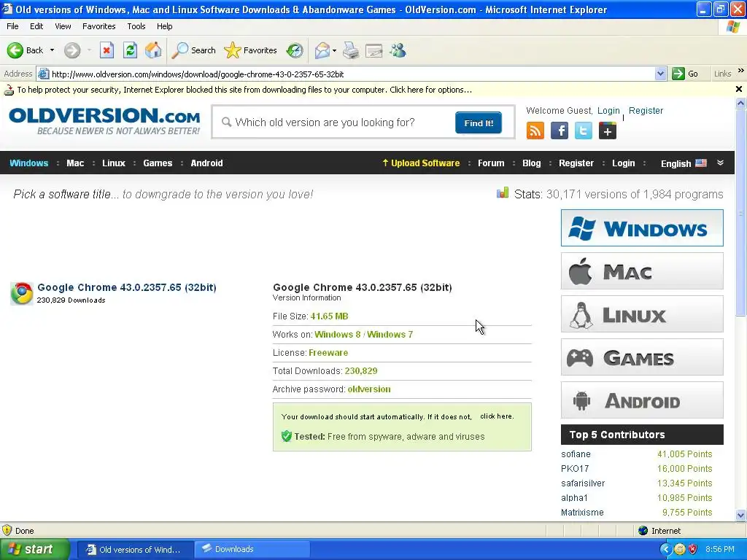747x560 pixels.
Task: Select Windows in the black nav bar
Action: (29, 163)
